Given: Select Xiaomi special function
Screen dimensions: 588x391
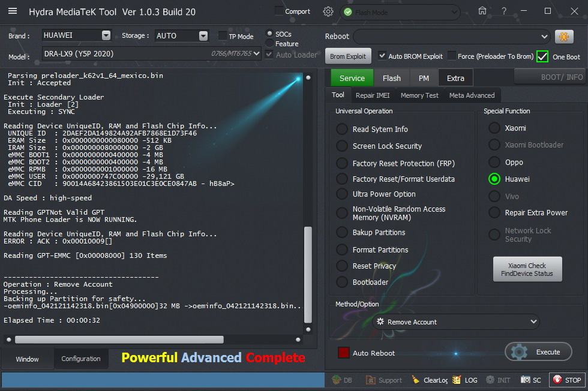Looking at the screenshot, I should pos(494,128).
